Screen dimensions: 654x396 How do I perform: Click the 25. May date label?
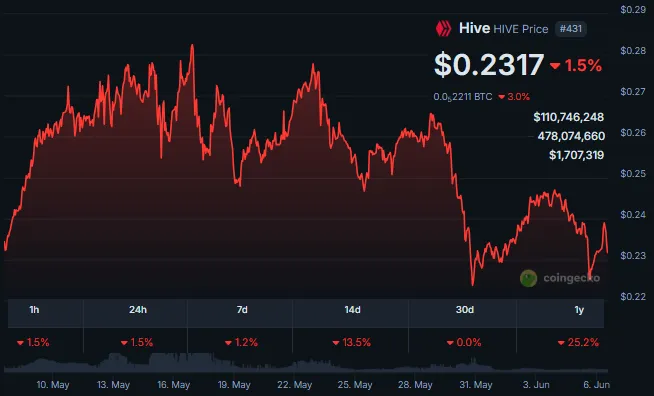[x=355, y=385]
